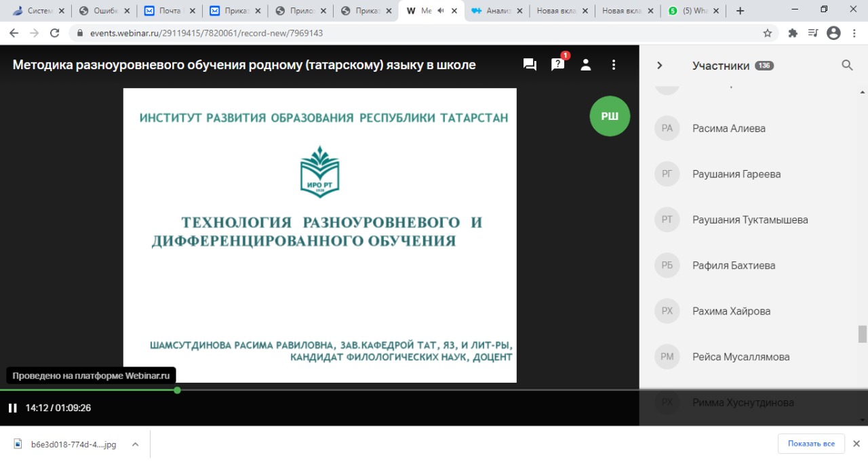Viewport: 868px width, 462px height.
Task: Select participant Расима Алиева in list
Action: [728, 128]
